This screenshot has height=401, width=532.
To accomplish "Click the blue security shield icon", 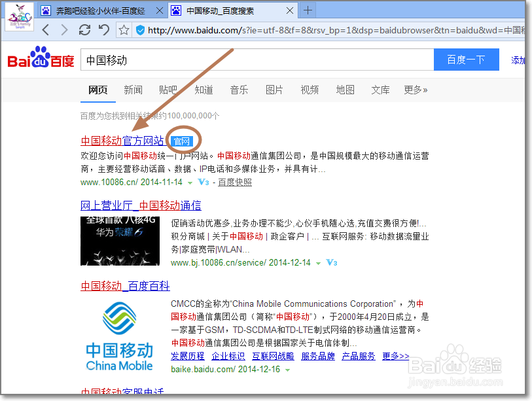I will [x=140, y=31].
